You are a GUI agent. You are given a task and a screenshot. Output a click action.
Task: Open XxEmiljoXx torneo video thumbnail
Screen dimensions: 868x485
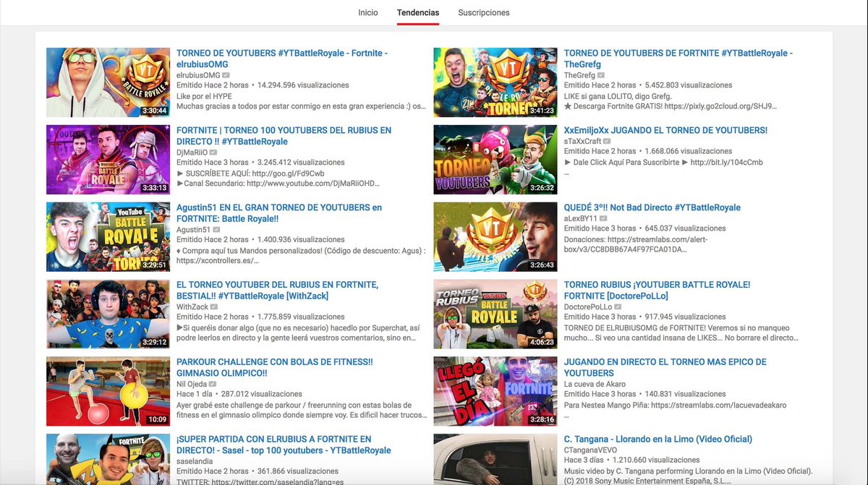(495, 160)
